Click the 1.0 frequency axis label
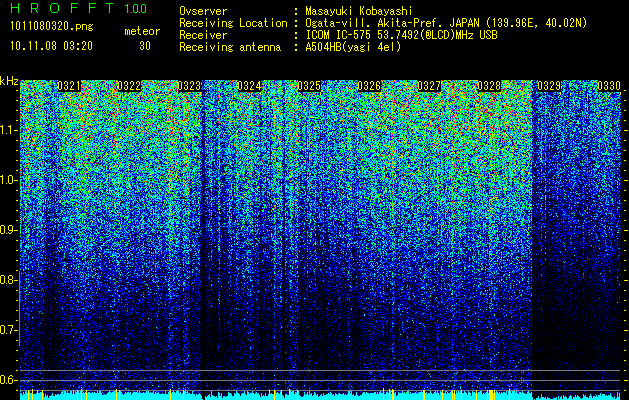Screen dimensions: 629x400 [9, 180]
